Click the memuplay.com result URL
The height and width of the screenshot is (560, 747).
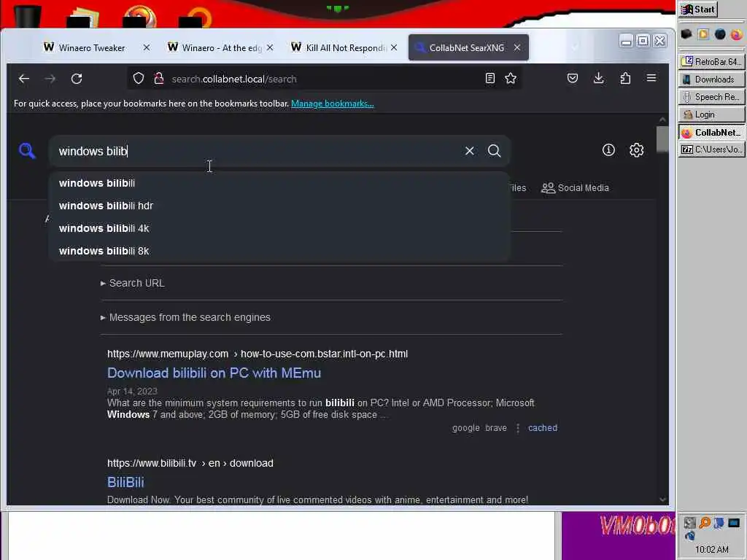[x=258, y=354]
